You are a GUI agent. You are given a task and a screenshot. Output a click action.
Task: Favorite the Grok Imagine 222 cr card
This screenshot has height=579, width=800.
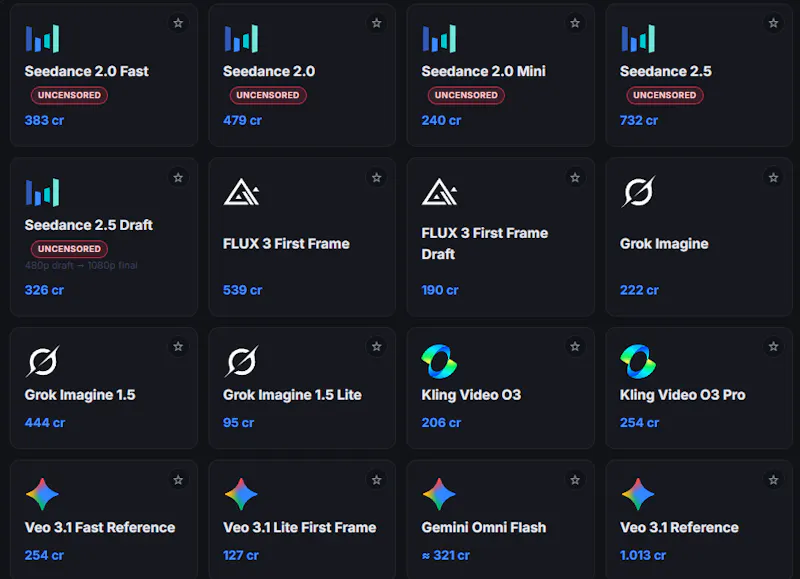pyautogui.click(x=773, y=178)
